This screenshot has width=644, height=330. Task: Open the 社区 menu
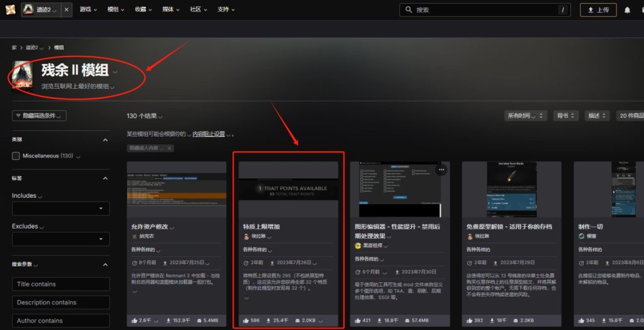pos(198,9)
